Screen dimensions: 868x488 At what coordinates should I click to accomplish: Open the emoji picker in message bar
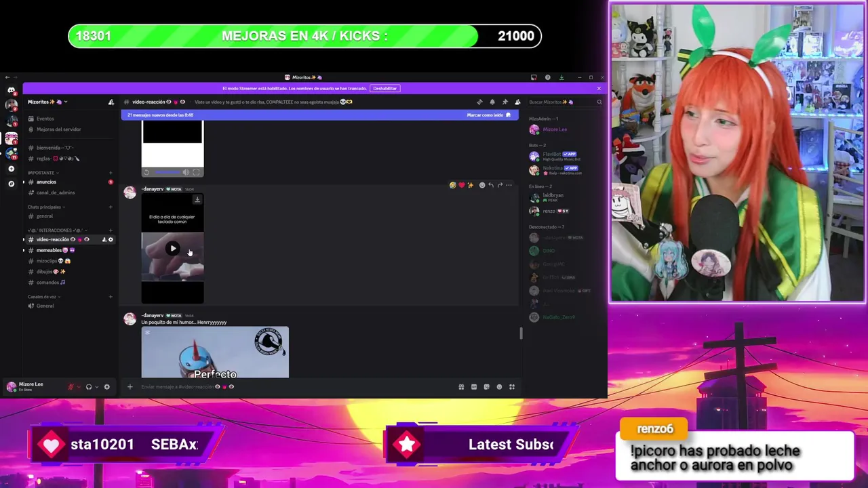point(499,386)
